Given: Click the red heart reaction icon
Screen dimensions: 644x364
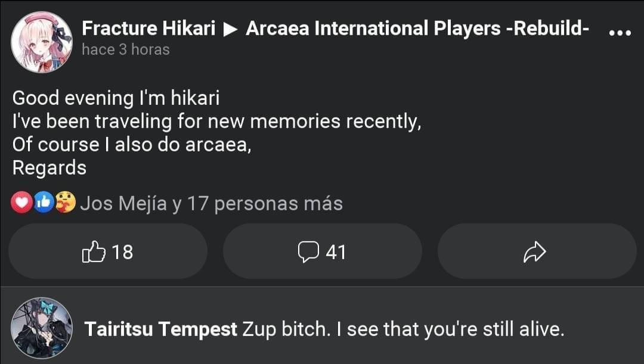Looking at the screenshot, I should pyautogui.click(x=22, y=204).
